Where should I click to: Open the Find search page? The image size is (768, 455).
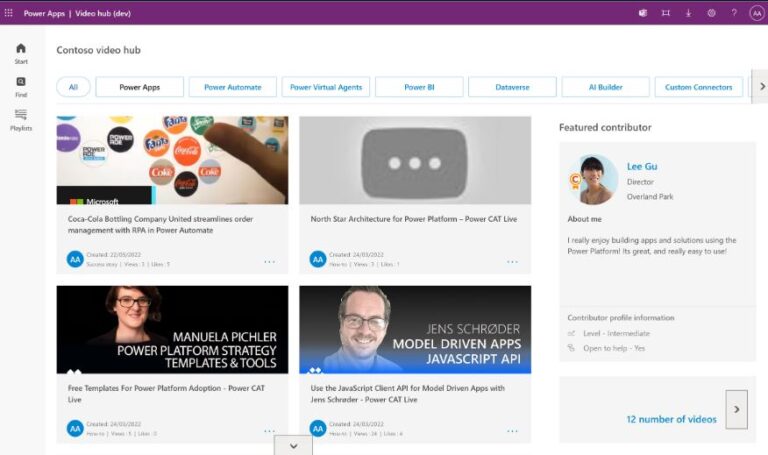[21, 86]
